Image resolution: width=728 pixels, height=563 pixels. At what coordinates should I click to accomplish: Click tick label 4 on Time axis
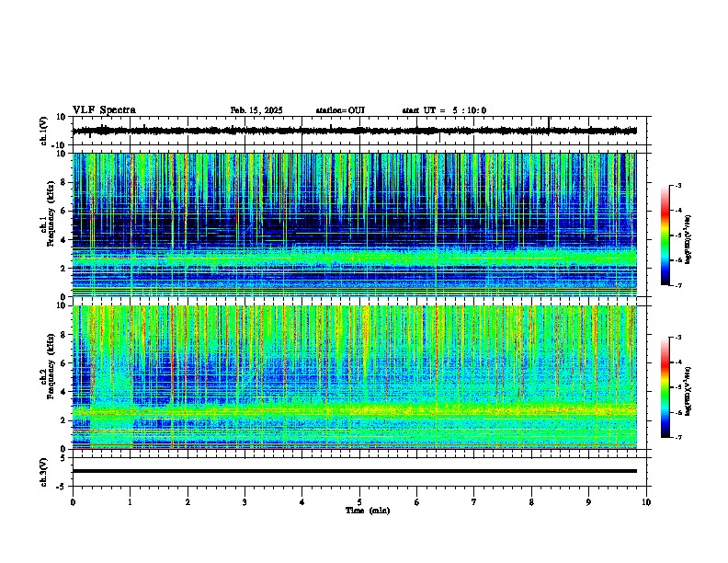302,502
